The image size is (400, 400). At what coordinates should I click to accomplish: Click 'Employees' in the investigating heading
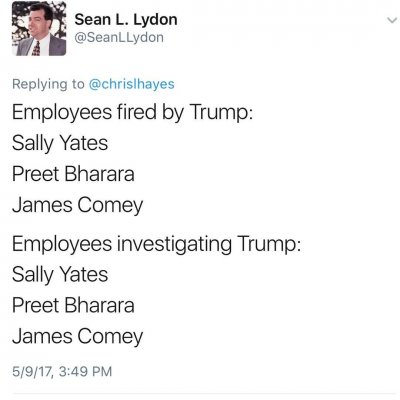(x=62, y=244)
